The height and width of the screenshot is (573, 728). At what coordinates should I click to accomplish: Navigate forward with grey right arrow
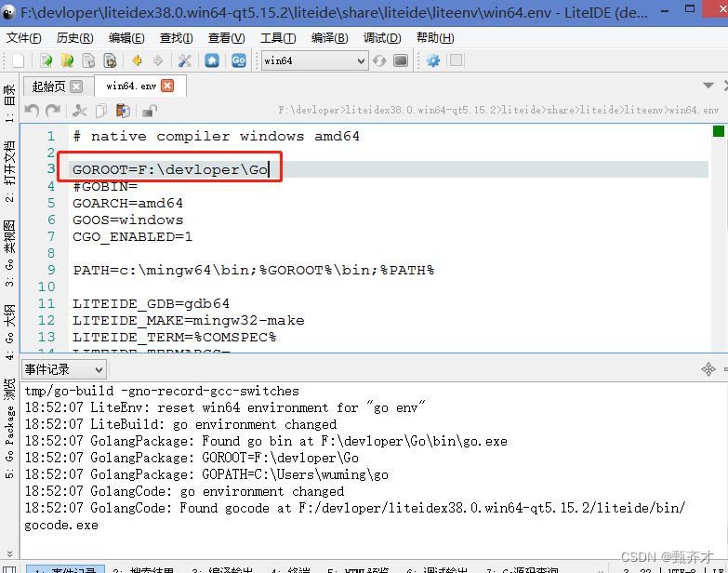[x=158, y=60]
